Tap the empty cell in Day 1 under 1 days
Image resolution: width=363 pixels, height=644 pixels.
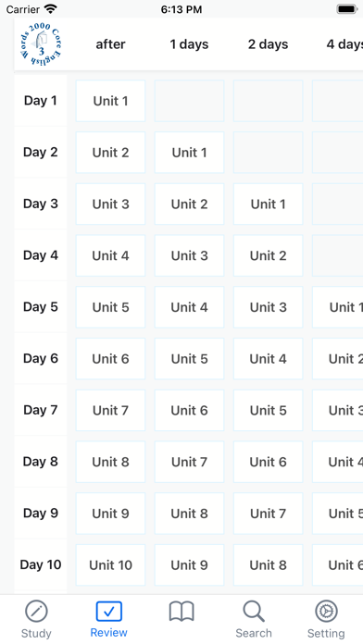pyautogui.click(x=190, y=101)
